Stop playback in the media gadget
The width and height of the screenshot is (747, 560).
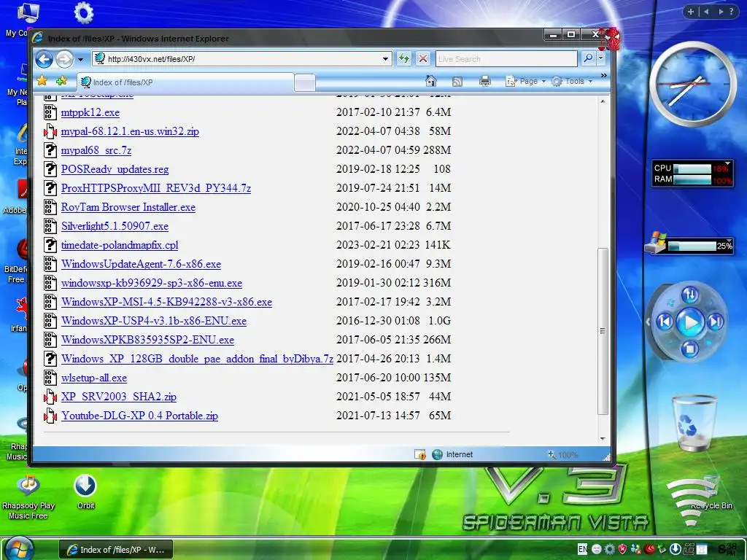click(x=690, y=349)
